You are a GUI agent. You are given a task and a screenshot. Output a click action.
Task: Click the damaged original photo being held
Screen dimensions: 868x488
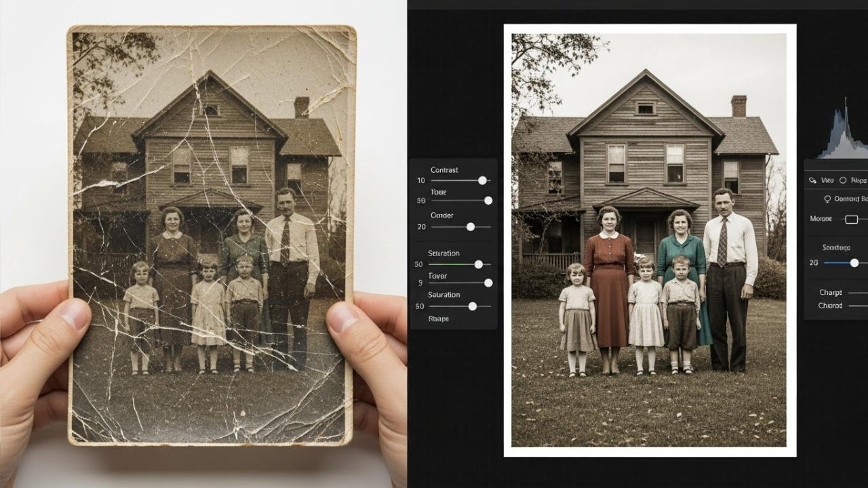click(x=212, y=235)
